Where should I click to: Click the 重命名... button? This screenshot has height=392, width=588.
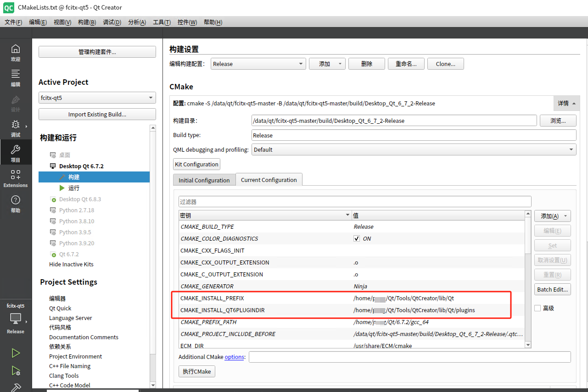coord(406,64)
